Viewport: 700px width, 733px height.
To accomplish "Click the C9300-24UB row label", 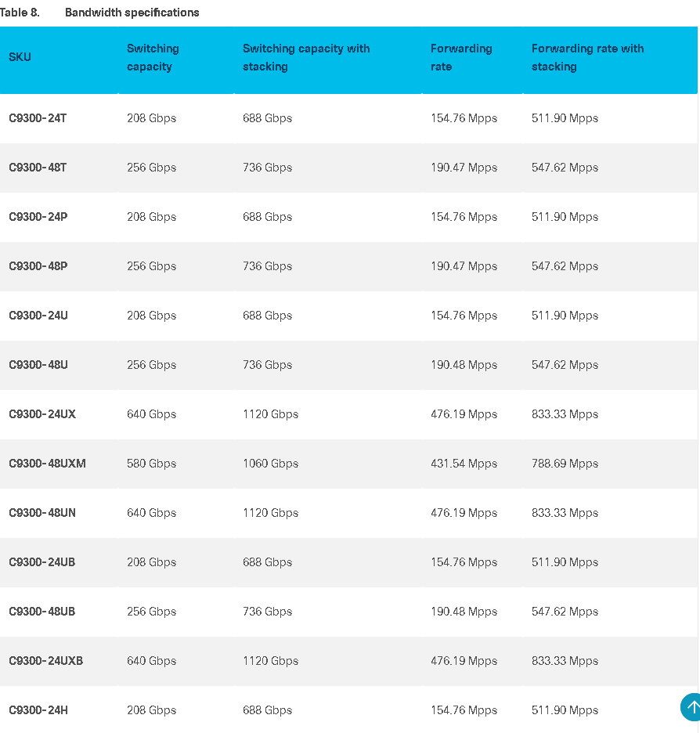I will pyautogui.click(x=42, y=562).
